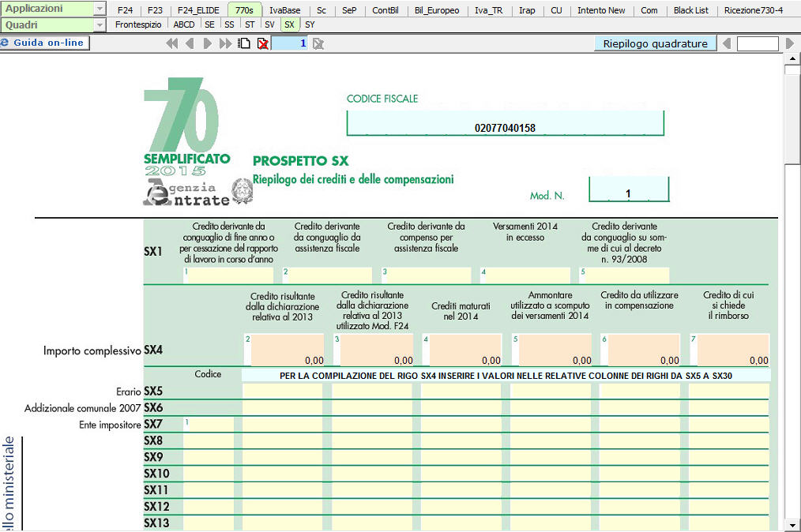Open the ST quadro
801x532 pixels.
coord(250,24)
